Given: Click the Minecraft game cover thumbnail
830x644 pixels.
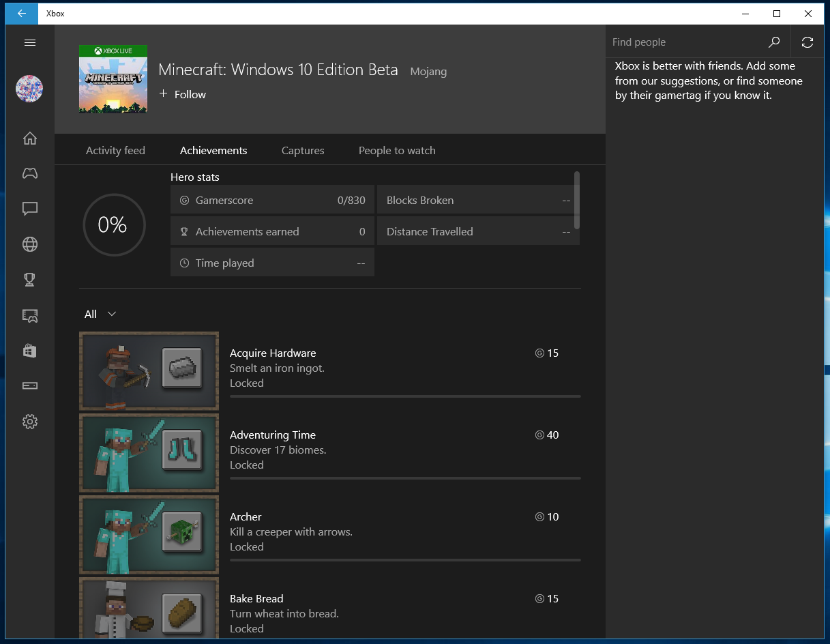Looking at the screenshot, I should point(113,78).
